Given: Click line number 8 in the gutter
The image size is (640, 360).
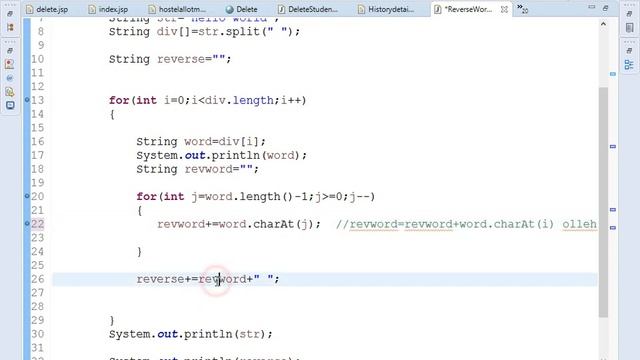Looking at the screenshot, I should 40,31.
